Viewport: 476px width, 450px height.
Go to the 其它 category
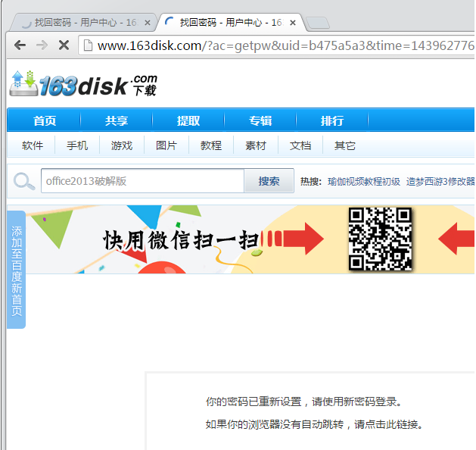[345, 145]
